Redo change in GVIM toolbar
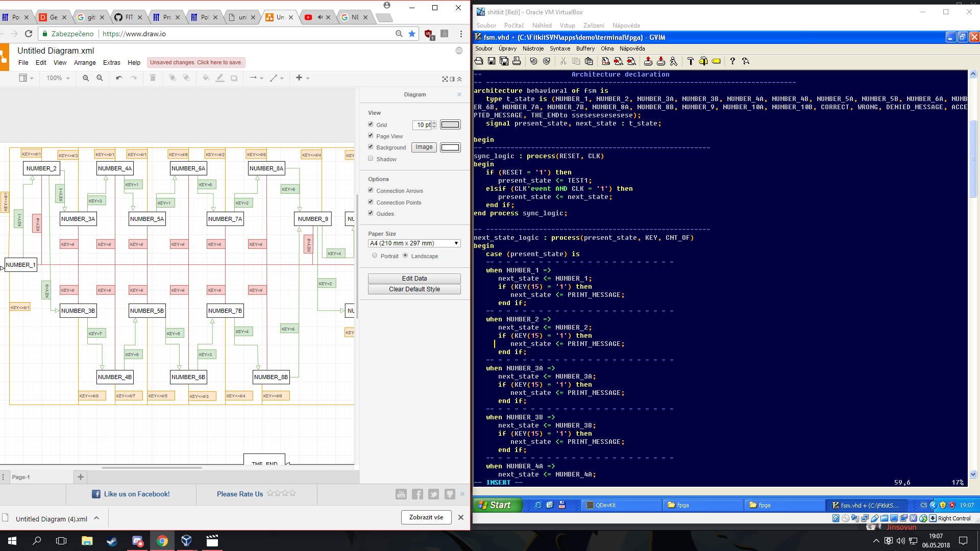Image resolution: width=980 pixels, height=551 pixels. tap(547, 61)
